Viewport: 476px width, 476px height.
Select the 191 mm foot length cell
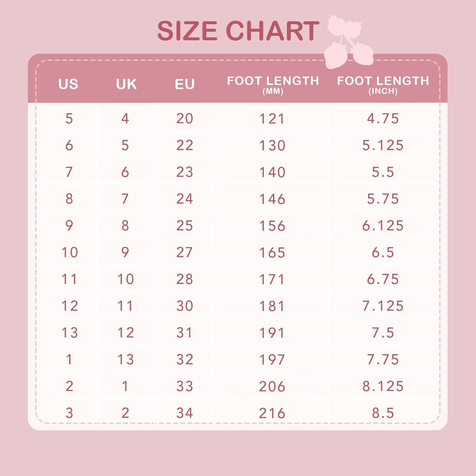272,333
